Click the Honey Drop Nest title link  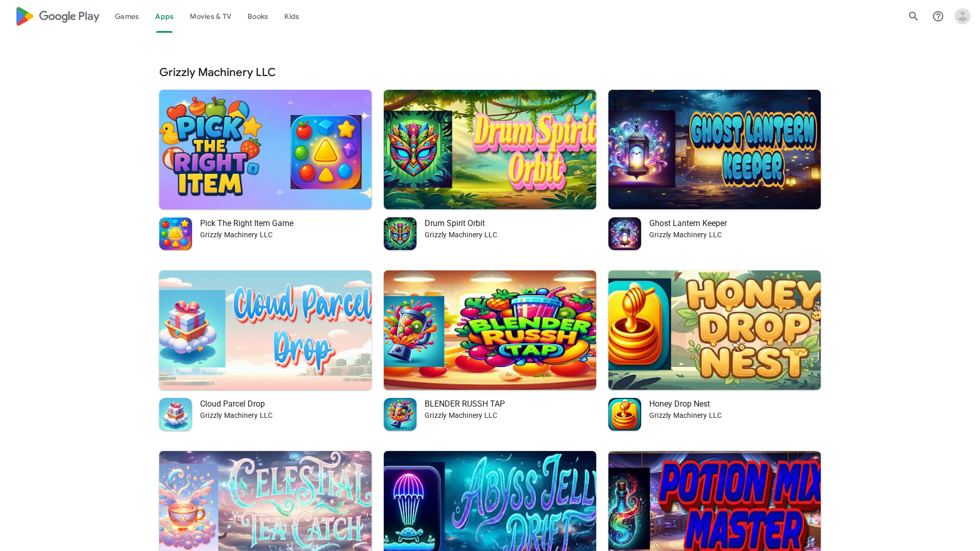[x=679, y=404]
